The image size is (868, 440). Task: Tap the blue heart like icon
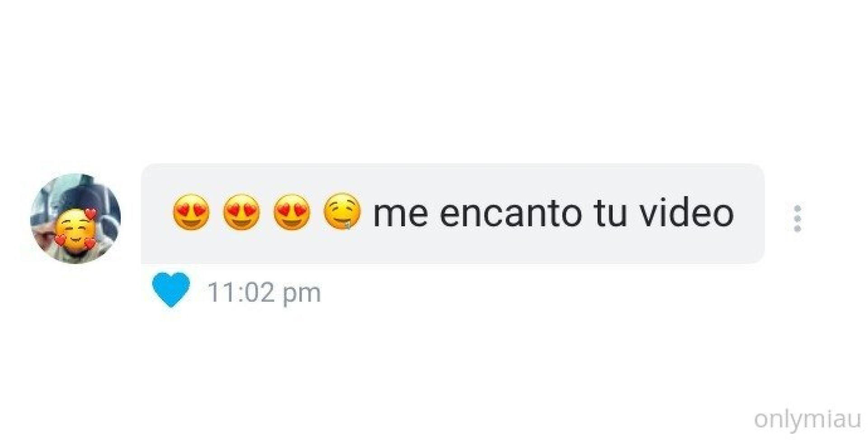pos(171,290)
